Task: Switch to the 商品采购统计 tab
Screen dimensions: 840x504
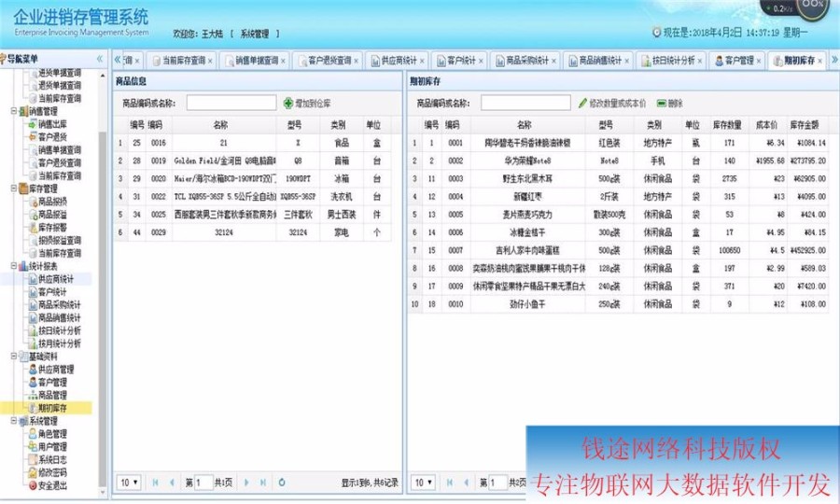Action: (526, 61)
